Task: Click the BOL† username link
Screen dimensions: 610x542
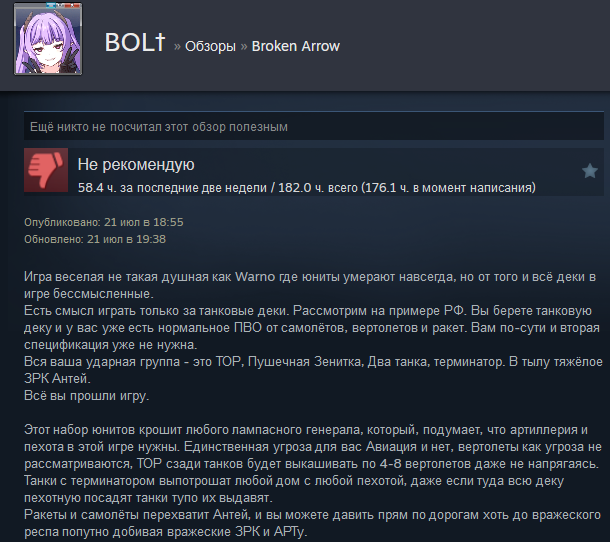Action: pos(135,42)
